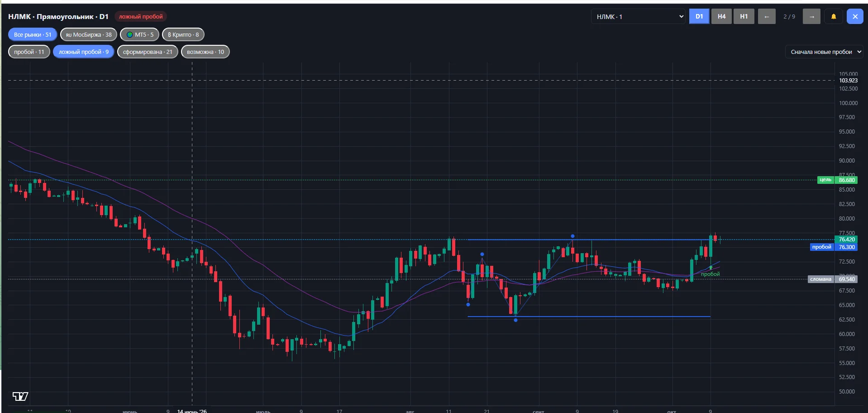The width and height of the screenshot is (868, 413).
Task: Go to previous pattern with left arrow
Action: pyautogui.click(x=767, y=17)
